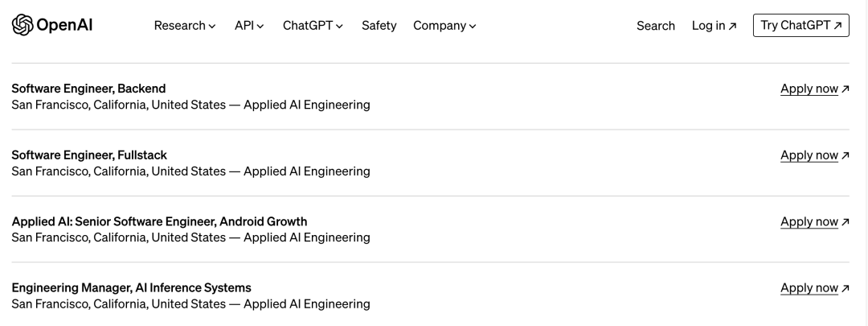Apply now for Software Engineer, Fullstack

(x=809, y=155)
